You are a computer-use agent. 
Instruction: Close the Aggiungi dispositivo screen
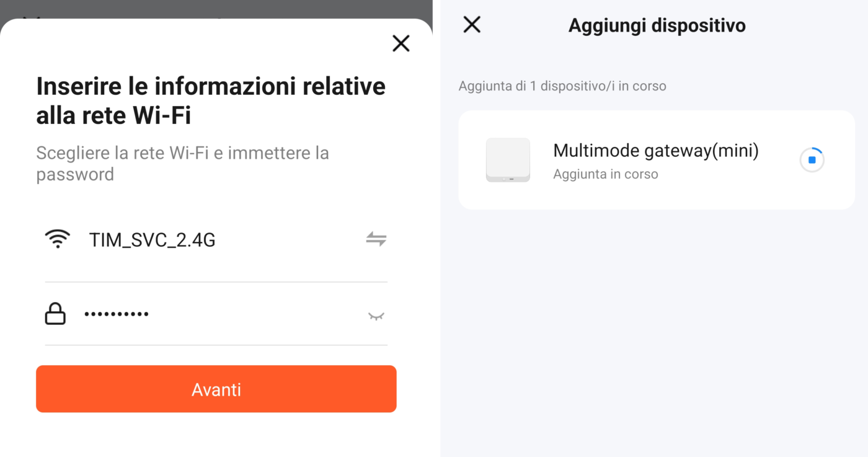click(x=472, y=25)
